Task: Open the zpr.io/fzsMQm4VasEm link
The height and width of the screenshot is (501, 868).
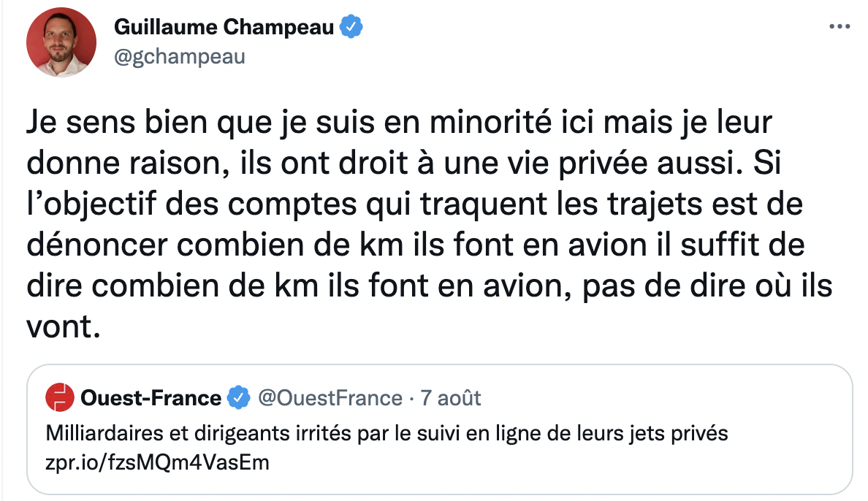Action: tap(157, 462)
